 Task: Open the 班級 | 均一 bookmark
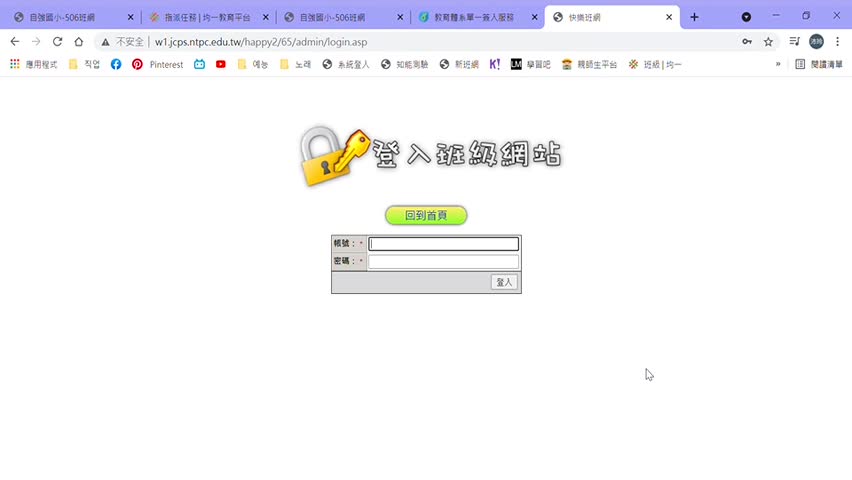pos(655,64)
